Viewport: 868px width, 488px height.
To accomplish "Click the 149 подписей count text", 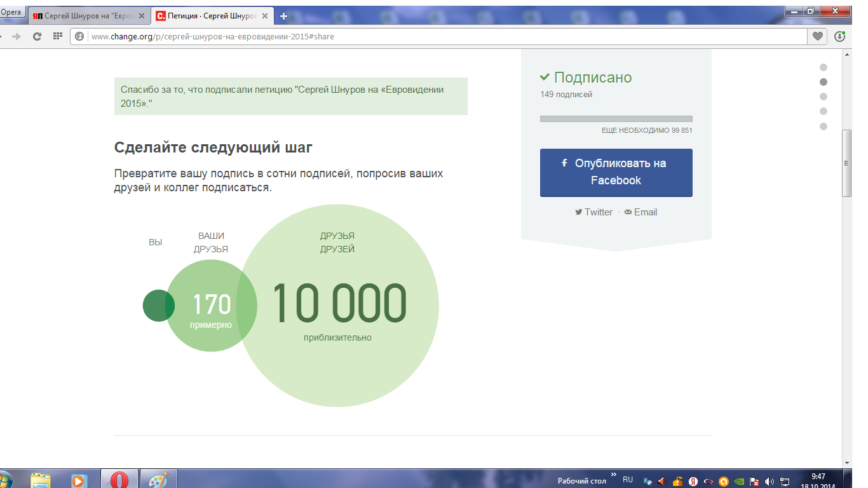I will pyautogui.click(x=566, y=95).
